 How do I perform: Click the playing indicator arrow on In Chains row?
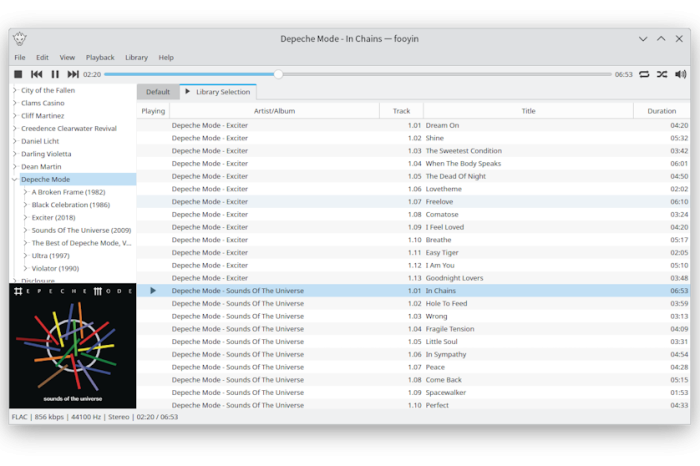153,291
